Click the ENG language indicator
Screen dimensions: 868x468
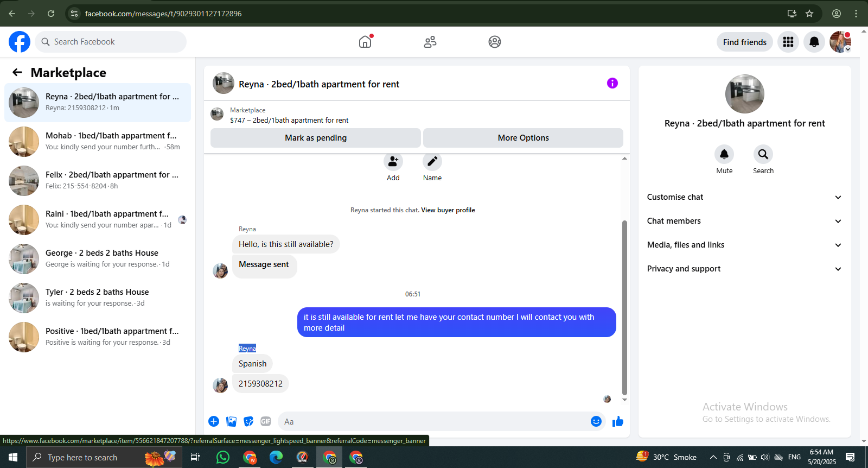(795, 457)
